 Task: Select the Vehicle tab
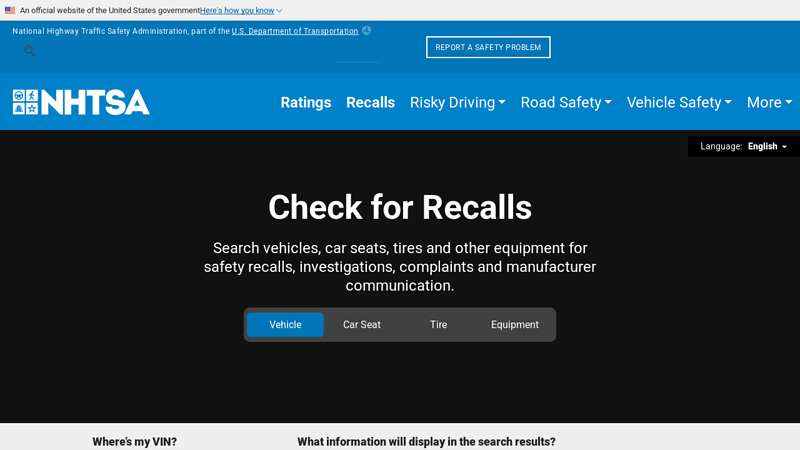285,324
